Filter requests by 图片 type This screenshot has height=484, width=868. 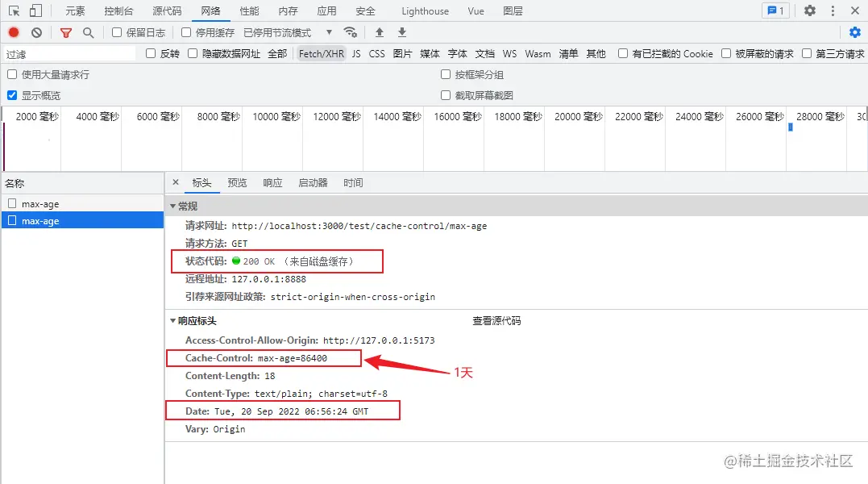(x=402, y=54)
